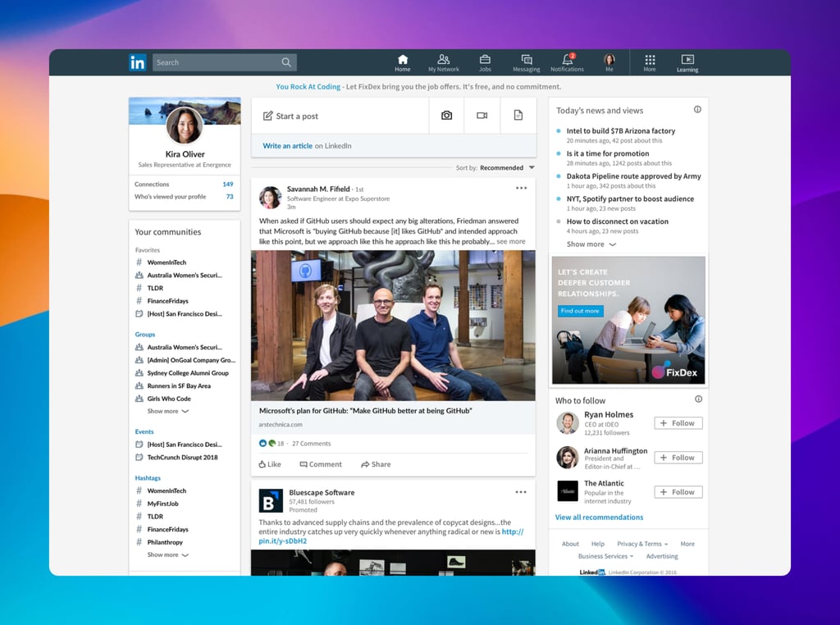Follow Ryan Holmes
Viewport: 840px width, 625px height.
tap(678, 423)
